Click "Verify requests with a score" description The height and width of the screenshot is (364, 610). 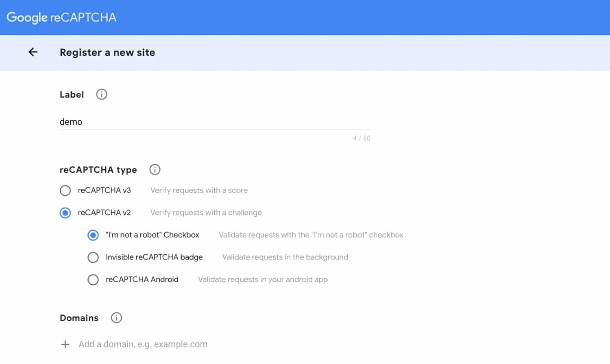click(x=199, y=190)
